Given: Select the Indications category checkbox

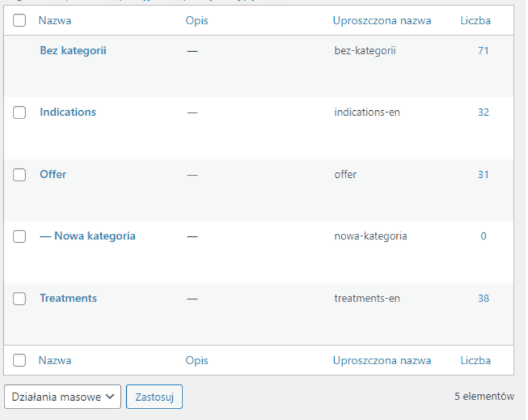Looking at the screenshot, I should [19, 113].
